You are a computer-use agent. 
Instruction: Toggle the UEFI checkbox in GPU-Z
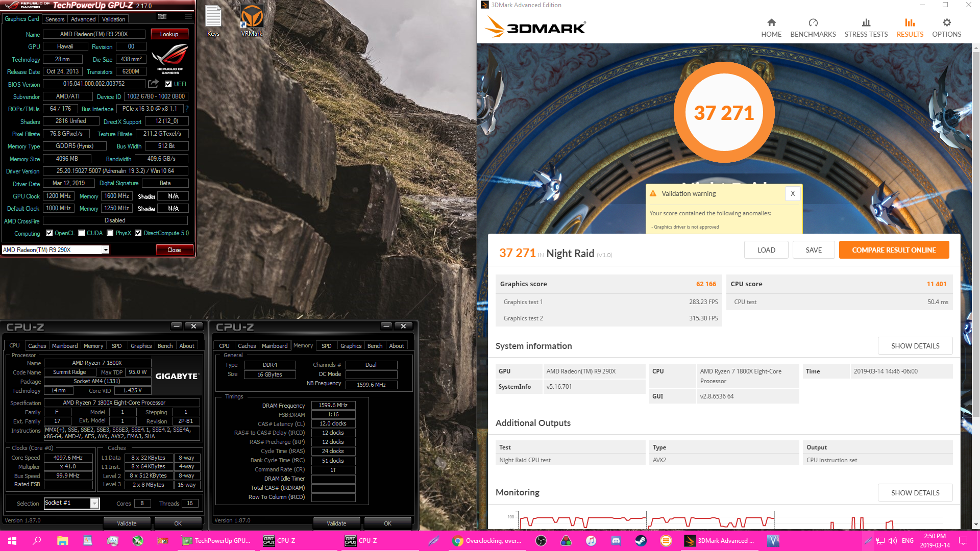point(168,84)
